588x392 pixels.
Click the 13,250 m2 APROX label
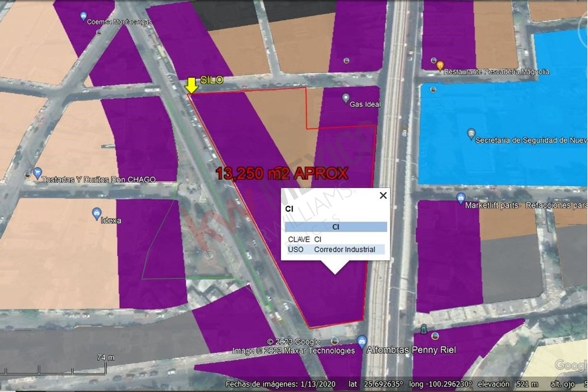(282, 173)
